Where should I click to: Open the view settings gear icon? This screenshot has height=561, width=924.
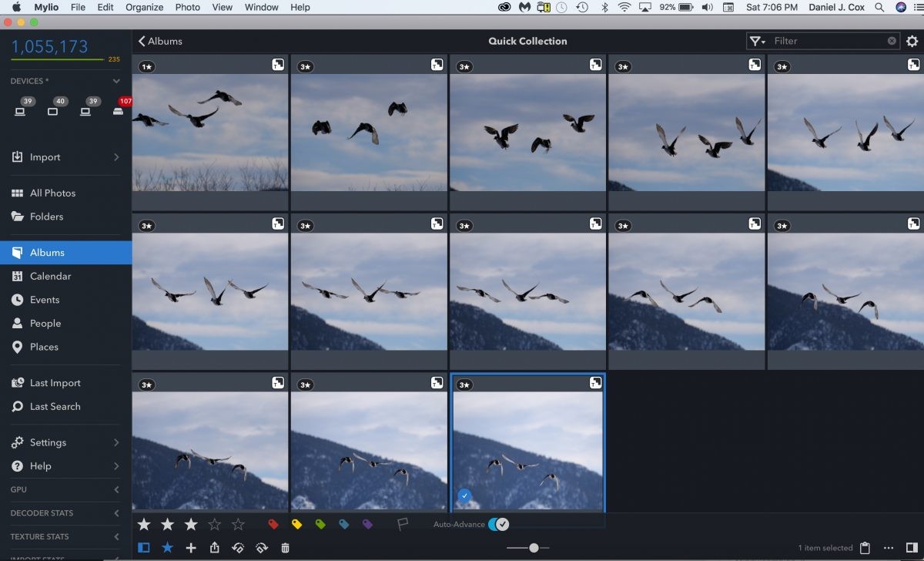click(x=912, y=42)
